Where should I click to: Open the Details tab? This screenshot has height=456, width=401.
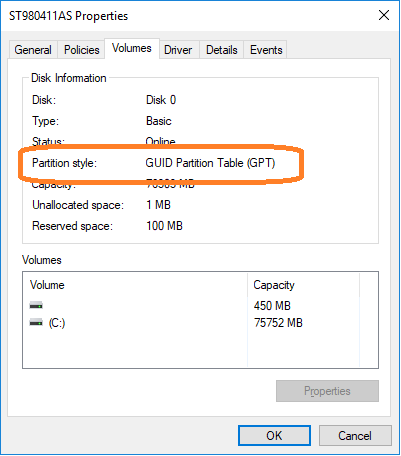pyautogui.click(x=222, y=50)
